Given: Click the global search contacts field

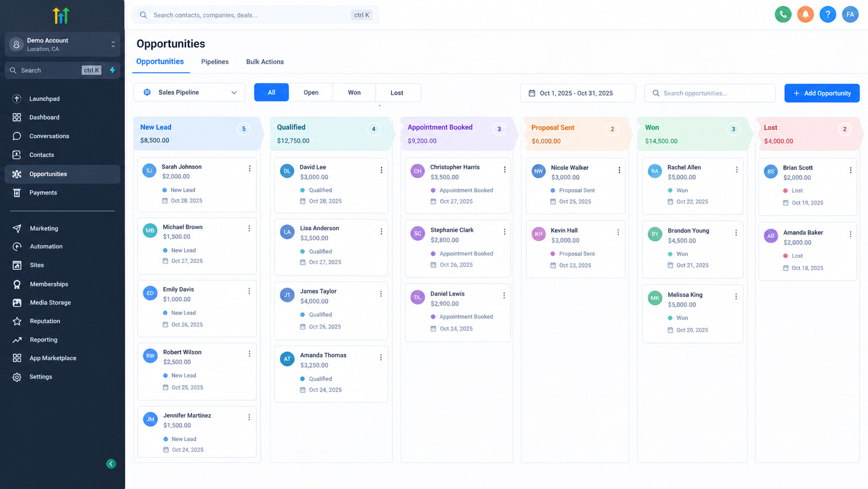Looking at the screenshot, I should [255, 15].
